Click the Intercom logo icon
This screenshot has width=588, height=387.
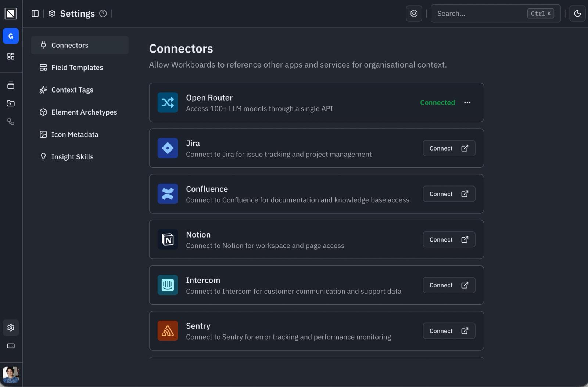coord(168,285)
